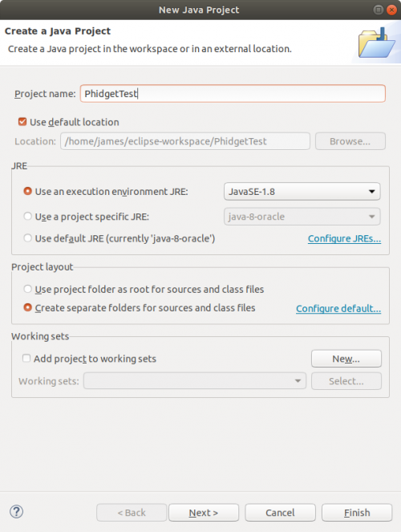Open the JavaSE-1.8 execution environment dropdown
Screen dimensions: 401x532
click(302, 192)
